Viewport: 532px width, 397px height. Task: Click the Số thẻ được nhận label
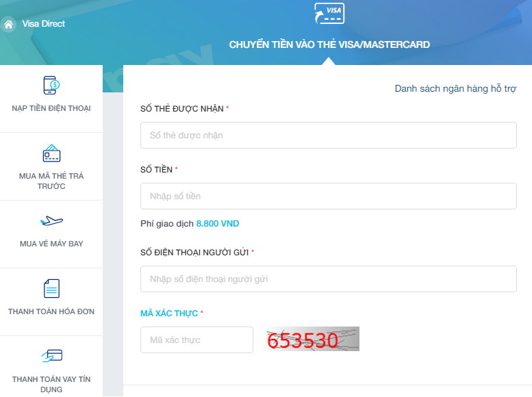[x=182, y=109]
